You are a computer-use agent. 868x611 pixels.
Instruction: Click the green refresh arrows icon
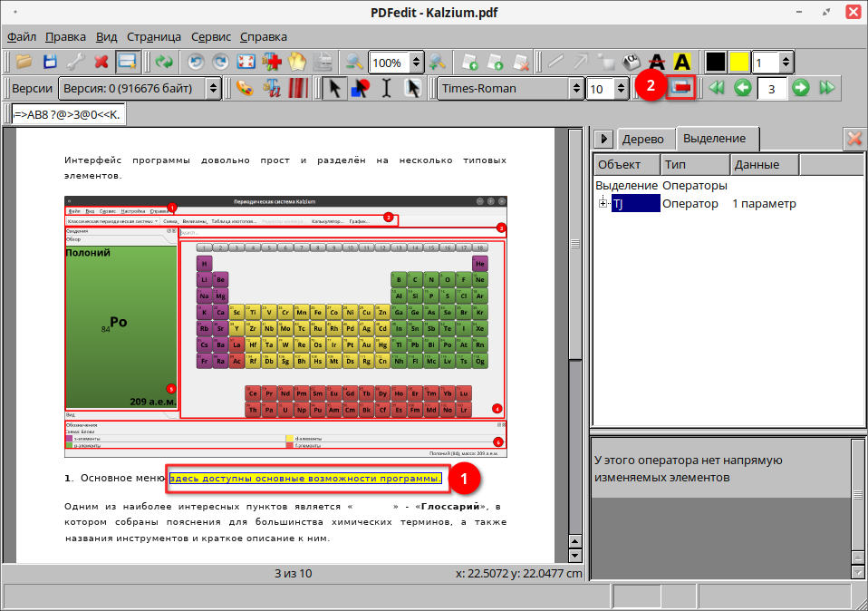(x=164, y=62)
